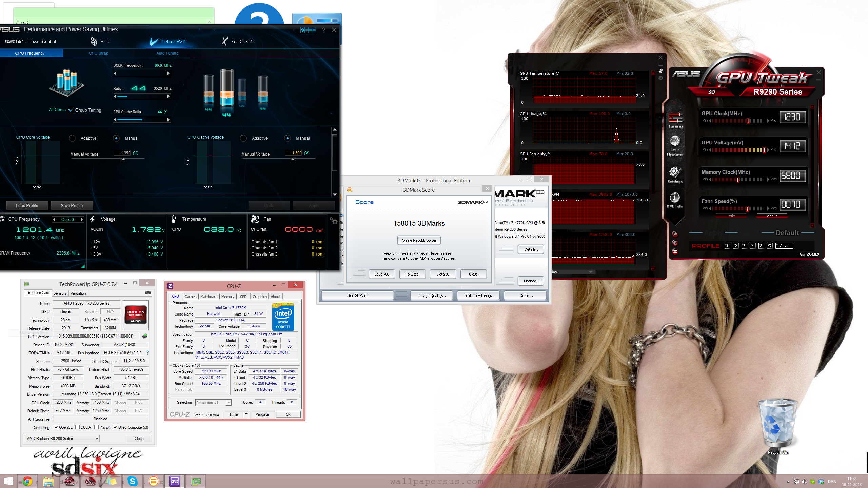The image size is (868, 488).
Task: Open Tools dropdown arrow in CPU-Z
Action: pyautogui.click(x=246, y=414)
